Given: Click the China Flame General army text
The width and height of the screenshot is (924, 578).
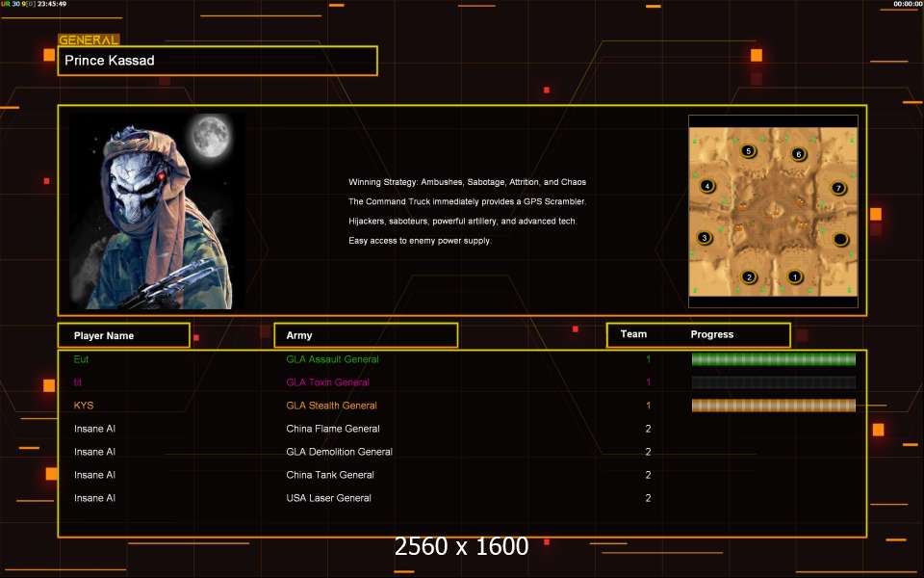Looking at the screenshot, I should [333, 429].
